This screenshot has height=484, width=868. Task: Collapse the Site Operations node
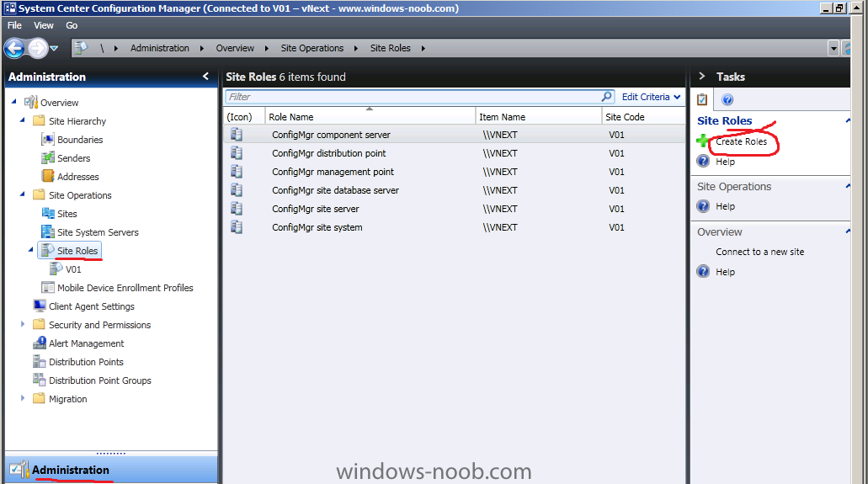click(23, 194)
